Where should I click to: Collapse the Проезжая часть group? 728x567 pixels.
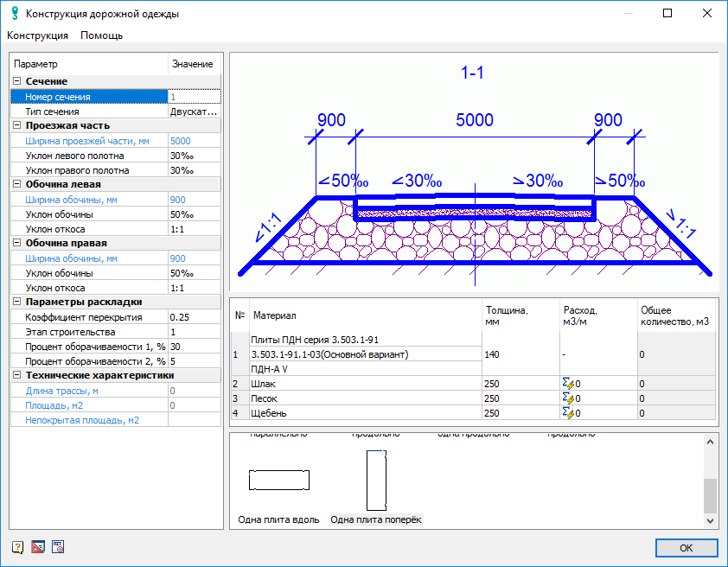17,125
